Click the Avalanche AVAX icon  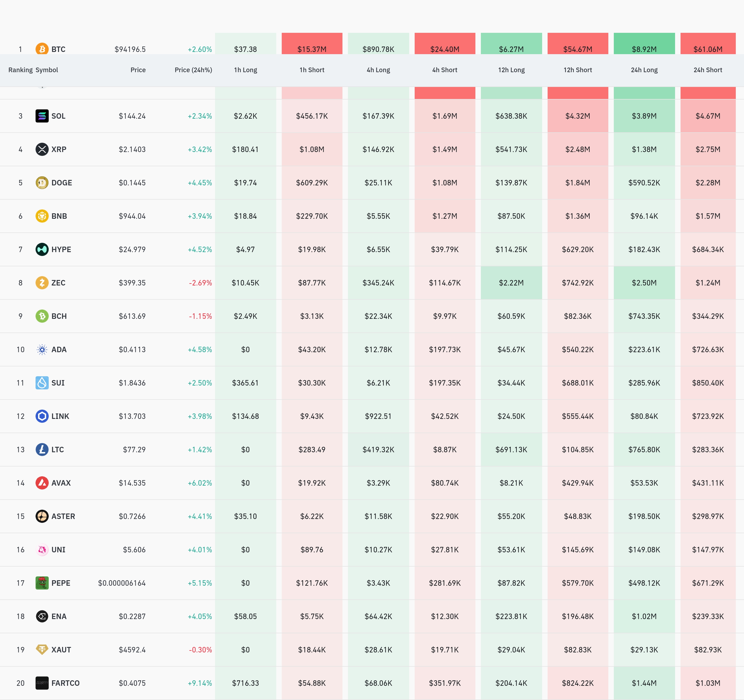(x=42, y=483)
